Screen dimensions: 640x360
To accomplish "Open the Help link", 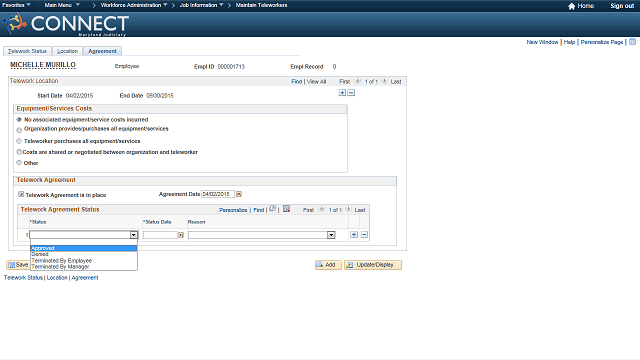I will [569, 42].
